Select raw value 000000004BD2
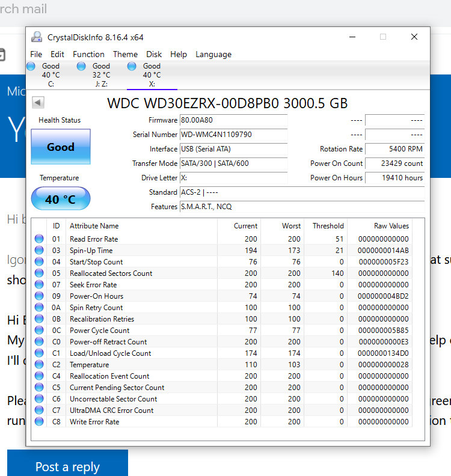 pos(383,296)
